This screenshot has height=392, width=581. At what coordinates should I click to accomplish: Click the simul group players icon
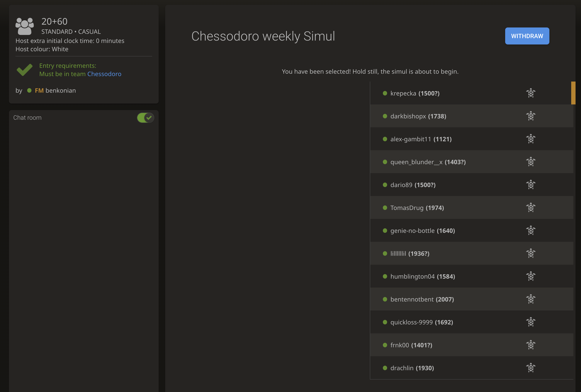(24, 26)
